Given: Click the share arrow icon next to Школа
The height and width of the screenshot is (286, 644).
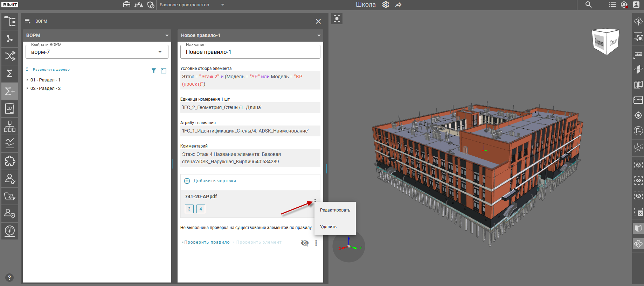Looking at the screenshot, I should [x=398, y=5].
